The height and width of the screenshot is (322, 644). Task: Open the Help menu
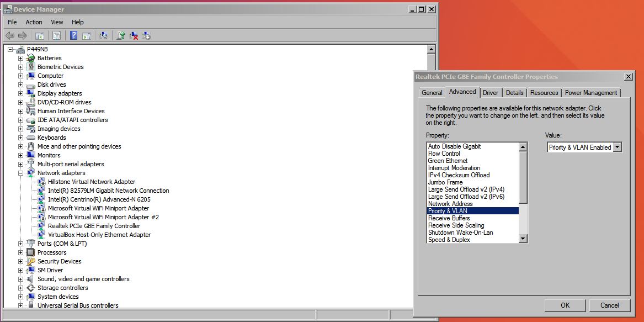click(x=78, y=22)
